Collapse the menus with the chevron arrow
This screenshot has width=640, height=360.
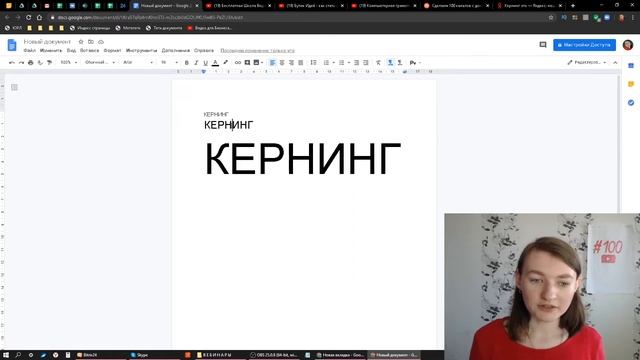[615, 62]
